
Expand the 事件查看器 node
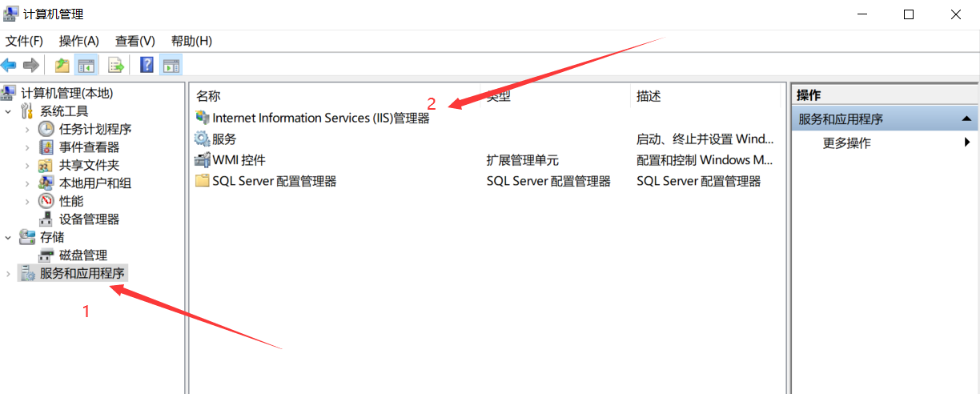point(27,147)
